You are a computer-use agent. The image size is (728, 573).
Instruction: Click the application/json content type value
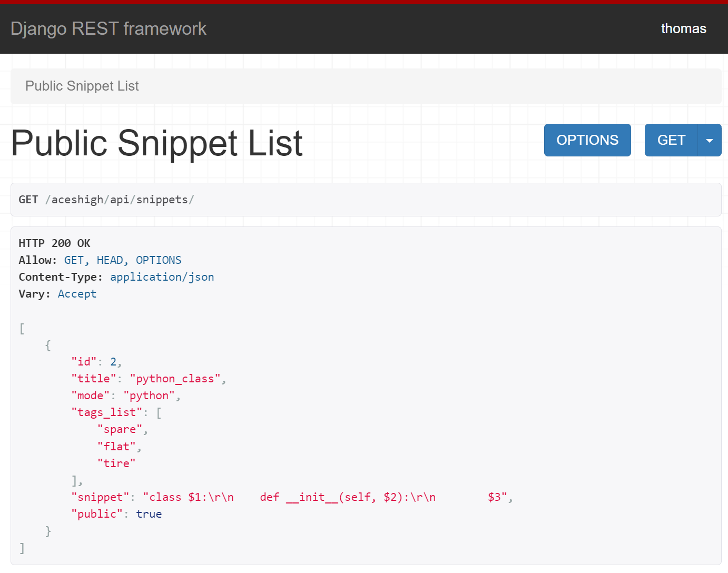[x=162, y=277]
